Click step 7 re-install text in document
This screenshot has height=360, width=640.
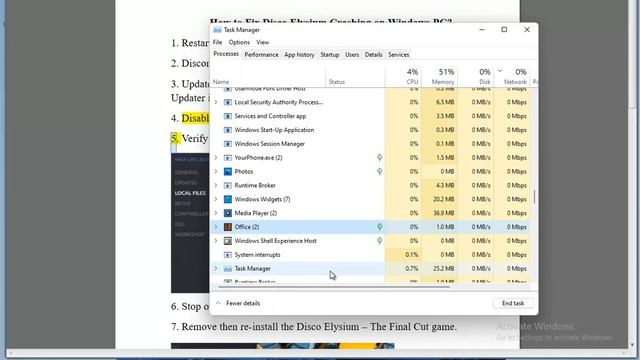314,327
